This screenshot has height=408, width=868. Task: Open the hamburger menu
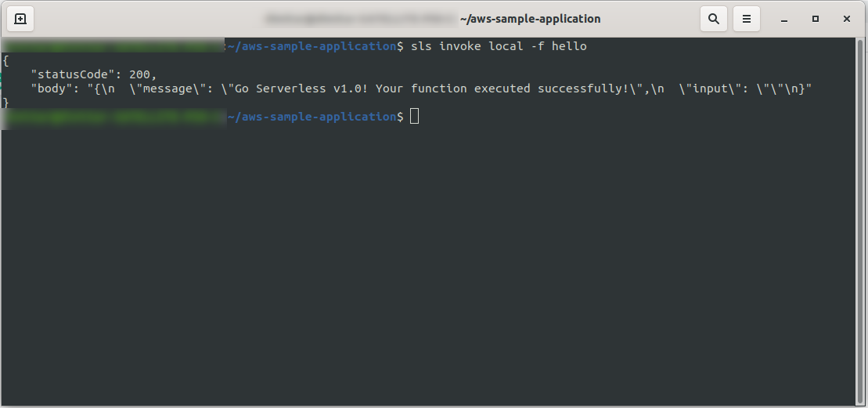click(747, 19)
